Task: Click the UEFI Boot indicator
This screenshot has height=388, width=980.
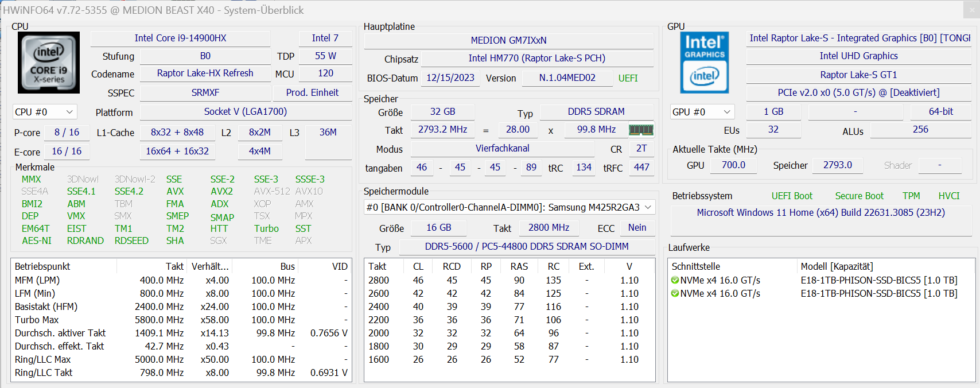Action: pyautogui.click(x=792, y=196)
